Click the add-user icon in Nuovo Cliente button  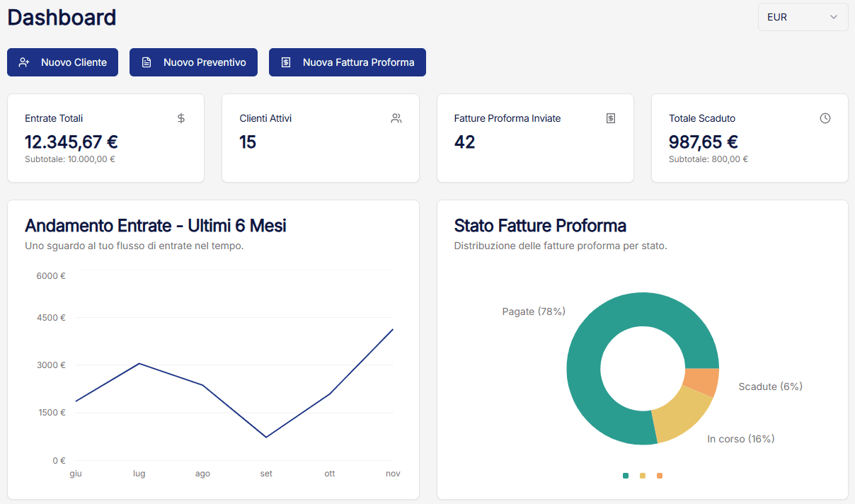pyautogui.click(x=24, y=62)
